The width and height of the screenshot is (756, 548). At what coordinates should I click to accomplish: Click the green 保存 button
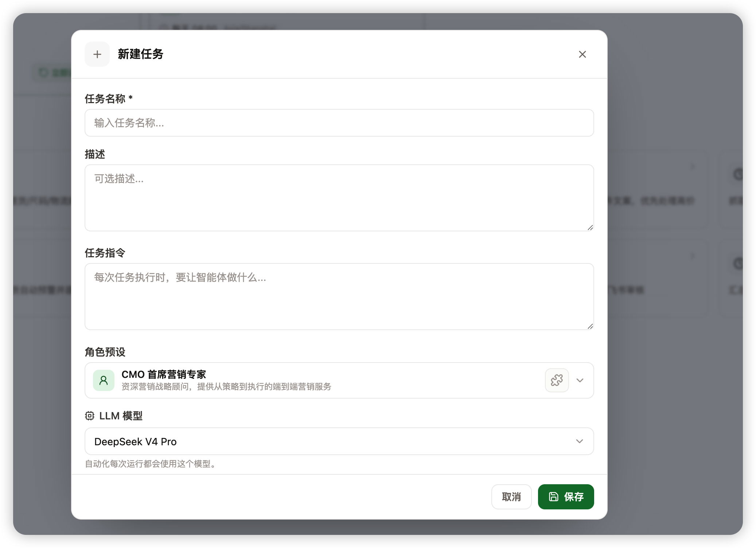point(566,497)
